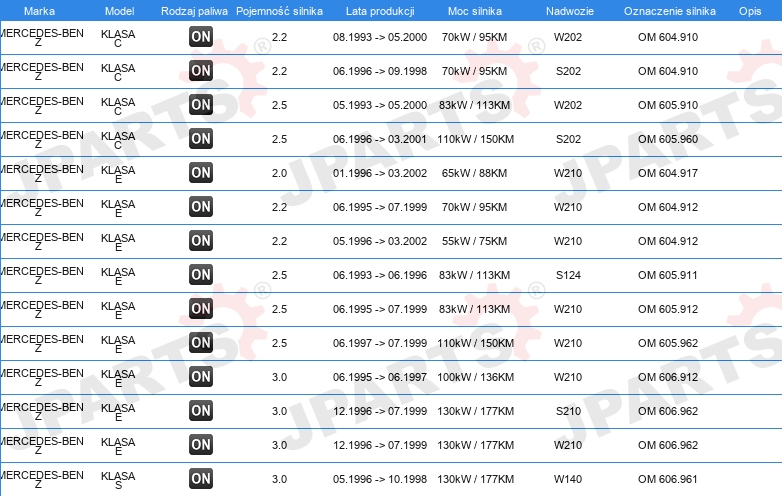Screen dimensions: 782x496
Task: Click engine code OM 605.960
Action: point(668,139)
